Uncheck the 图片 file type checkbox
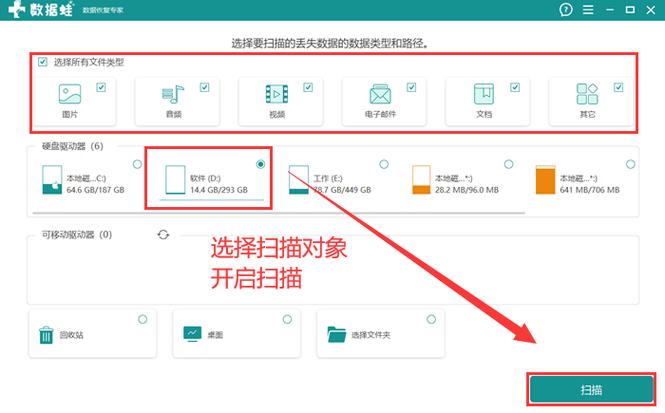This screenshot has height=413, width=665. pos(101,87)
